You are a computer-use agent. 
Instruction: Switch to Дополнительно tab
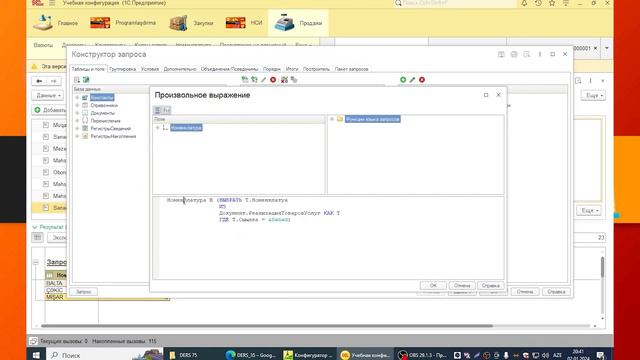point(180,69)
